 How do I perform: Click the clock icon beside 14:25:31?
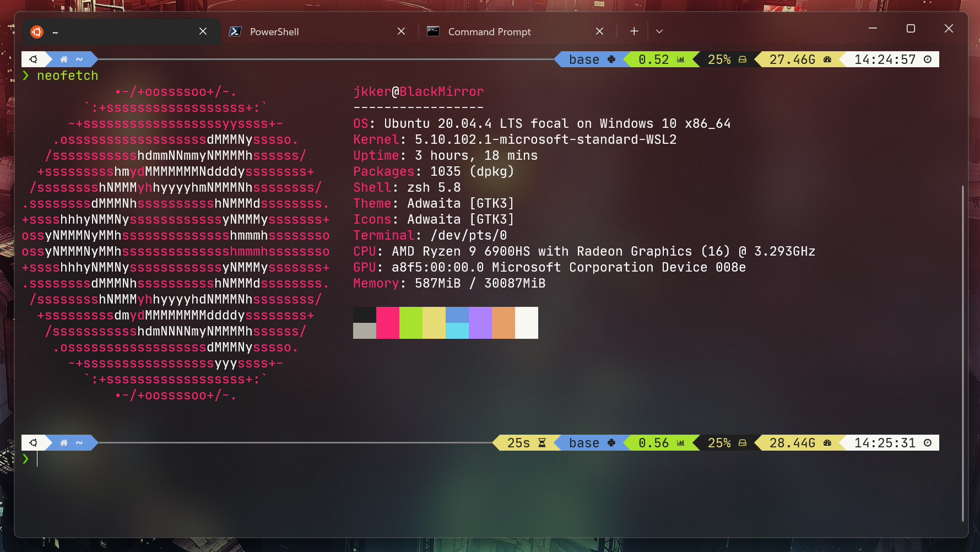pyautogui.click(x=928, y=442)
